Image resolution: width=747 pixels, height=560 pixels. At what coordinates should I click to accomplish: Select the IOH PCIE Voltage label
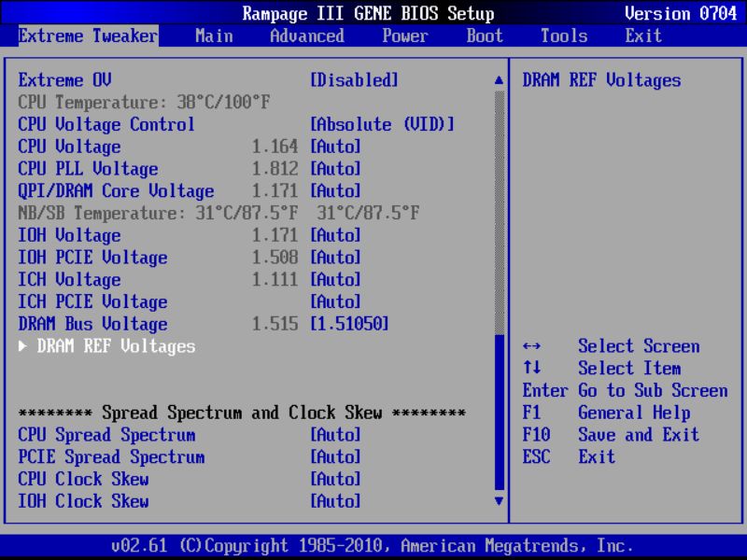[x=92, y=258]
